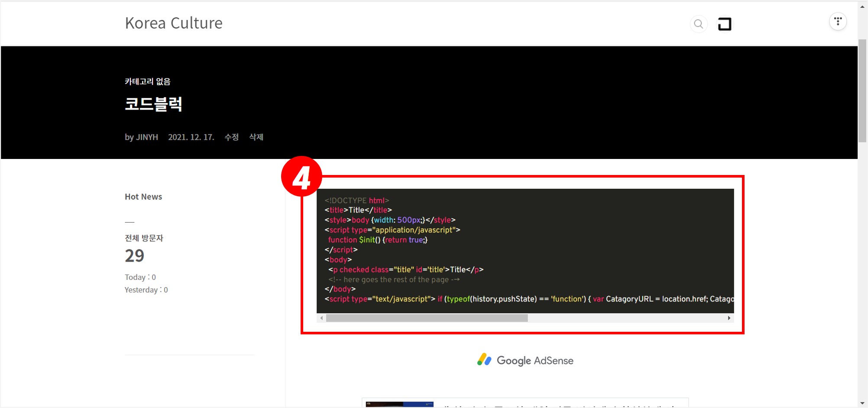Click the script type="application/javascript" line
Screen dimensions: 868x408
392,230
